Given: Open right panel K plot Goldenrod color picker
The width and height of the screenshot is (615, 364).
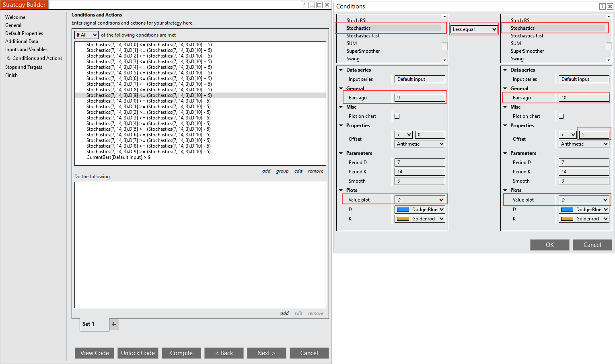Looking at the screenshot, I should coord(584,219).
